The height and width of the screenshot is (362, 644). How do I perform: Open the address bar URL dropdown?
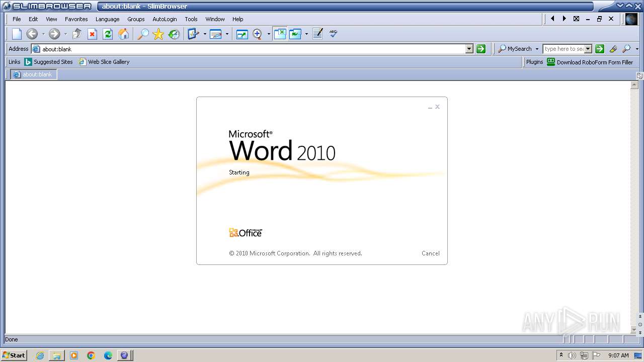click(x=469, y=49)
